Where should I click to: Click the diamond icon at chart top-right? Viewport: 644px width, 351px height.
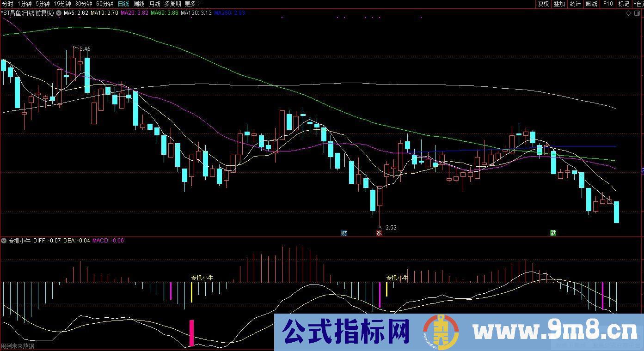pyautogui.click(x=628, y=13)
